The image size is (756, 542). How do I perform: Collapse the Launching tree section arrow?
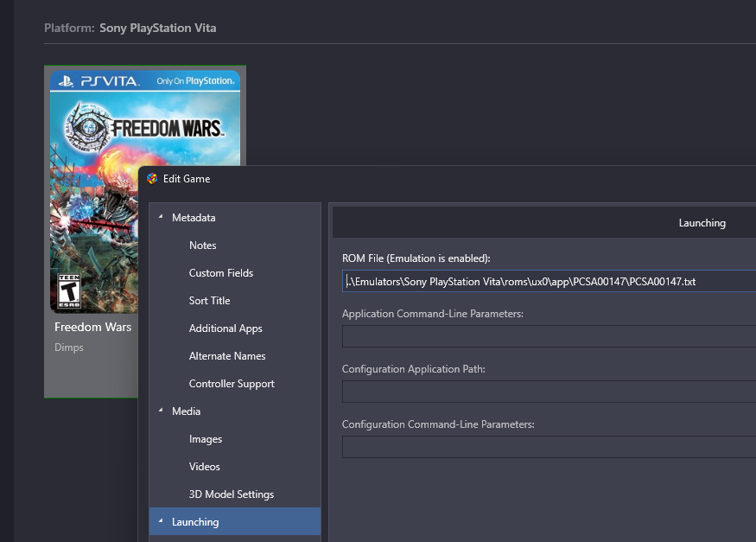pos(161,521)
